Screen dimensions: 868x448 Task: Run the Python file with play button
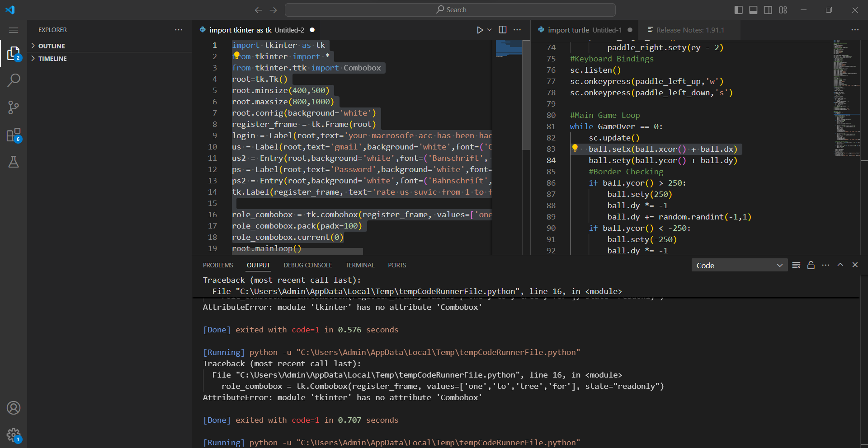point(480,30)
